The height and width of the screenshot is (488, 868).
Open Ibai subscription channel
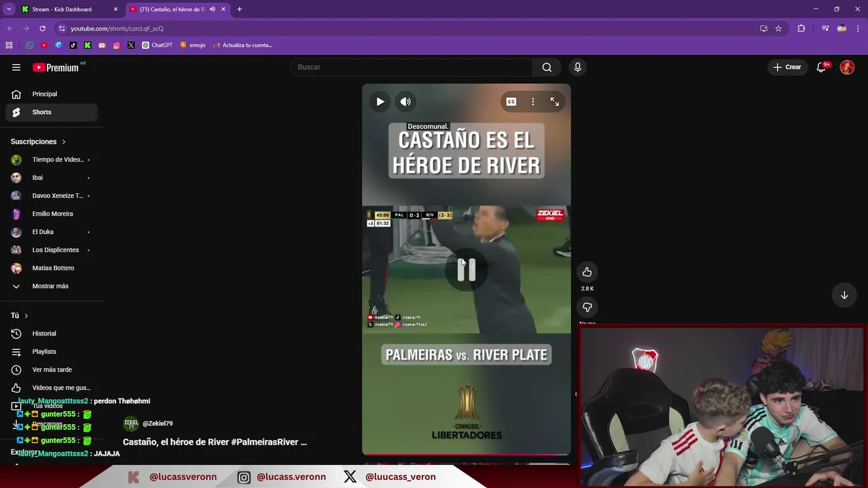coord(52,178)
